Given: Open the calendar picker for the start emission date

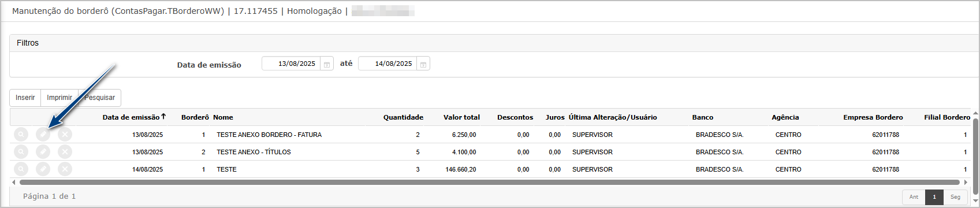Looking at the screenshot, I should click(327, 64).
